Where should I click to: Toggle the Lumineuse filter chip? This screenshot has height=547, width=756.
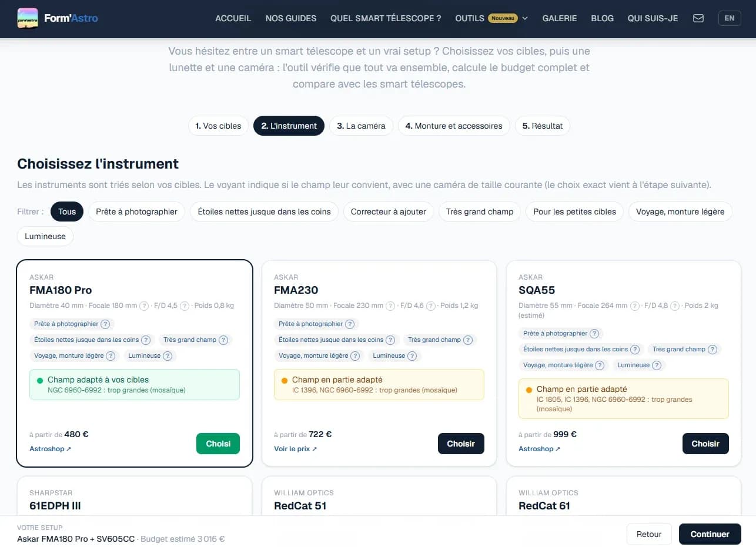click(x=45, y=236)
